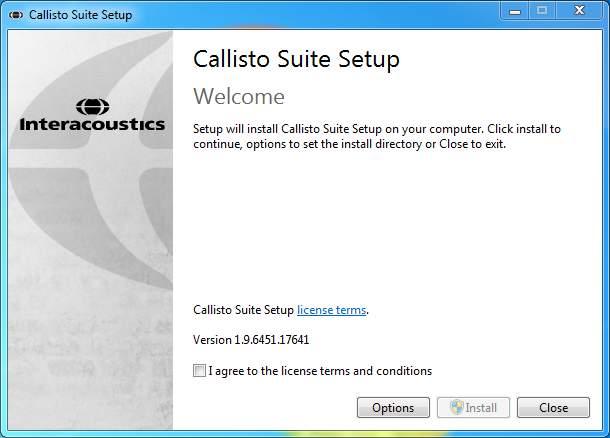Click the window title bar text

click(x=81, y=15)
